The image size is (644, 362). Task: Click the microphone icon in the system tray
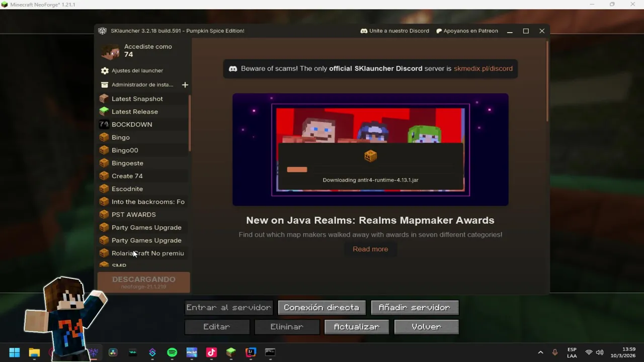click(x=555, y=352)
